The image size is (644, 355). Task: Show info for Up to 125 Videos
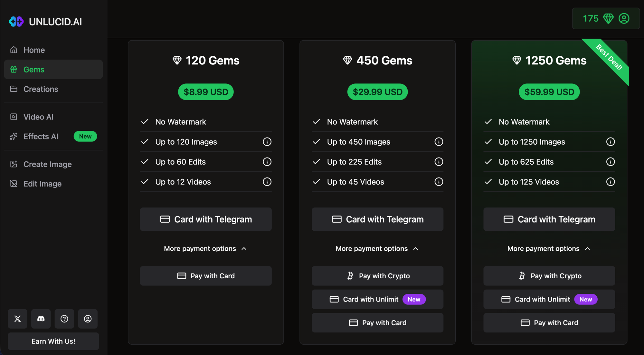[610, 182]
